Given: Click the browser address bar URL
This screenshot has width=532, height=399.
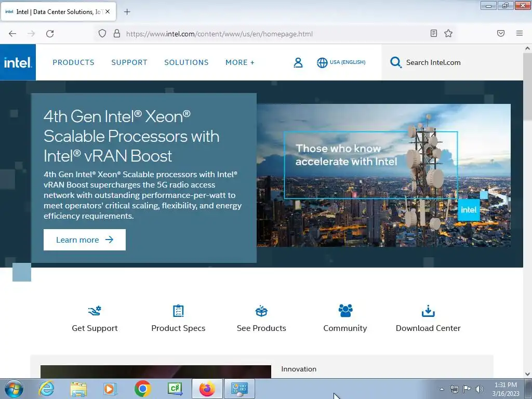Looking at the screenshot, I should click(219, 34).
